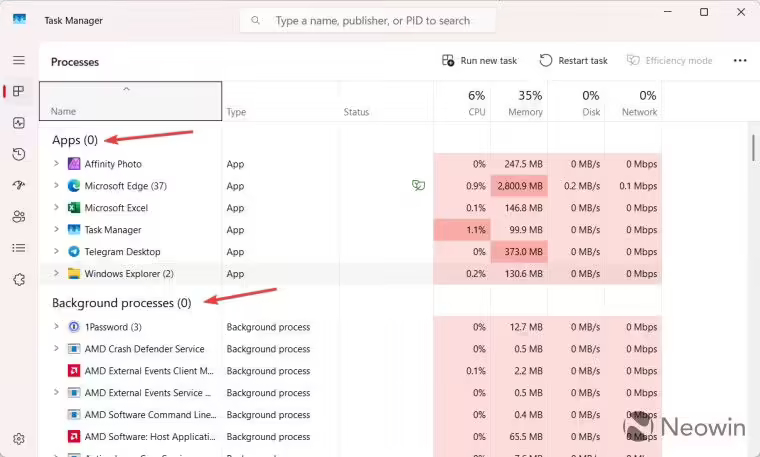Viewport: 760px width, 457px height.
Task: Click the Restart task button
Action: (573, 61)
